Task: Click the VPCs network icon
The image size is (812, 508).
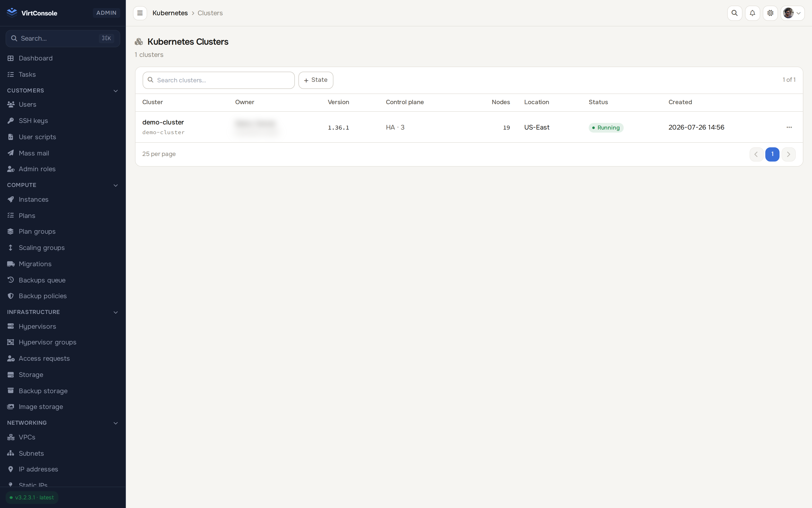Action: click(x=11, y=437)
